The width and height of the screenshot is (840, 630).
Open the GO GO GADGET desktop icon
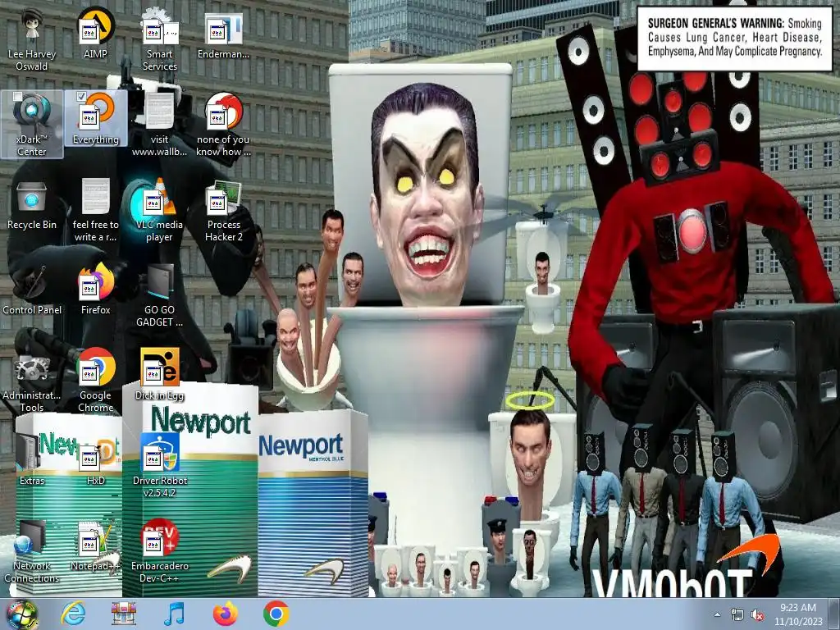(x=160, y=295)
